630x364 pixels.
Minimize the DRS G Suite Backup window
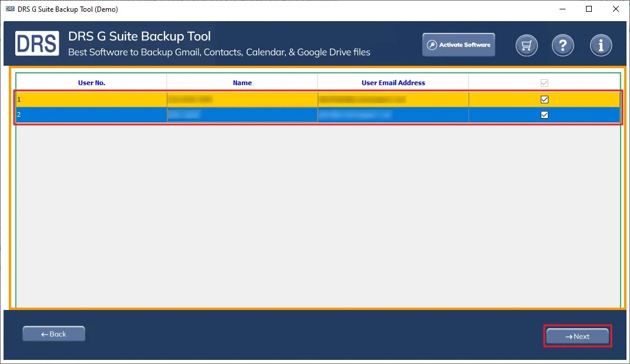pyautogui.click(x=562, y=9)
